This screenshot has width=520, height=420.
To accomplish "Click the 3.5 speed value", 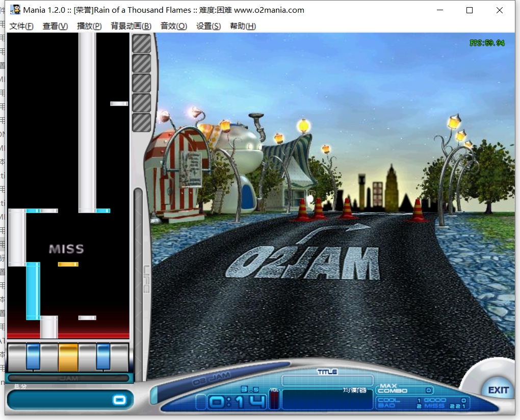I will click(x=250, y=389).
